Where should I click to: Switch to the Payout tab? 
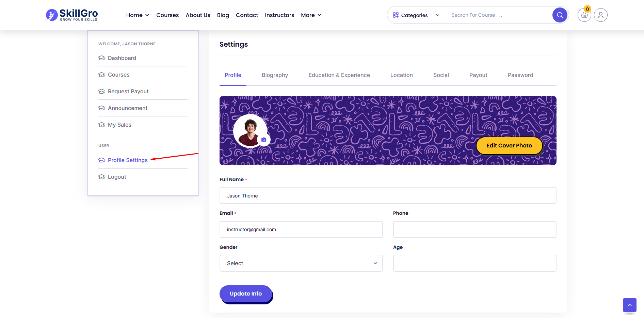[478, 75]
